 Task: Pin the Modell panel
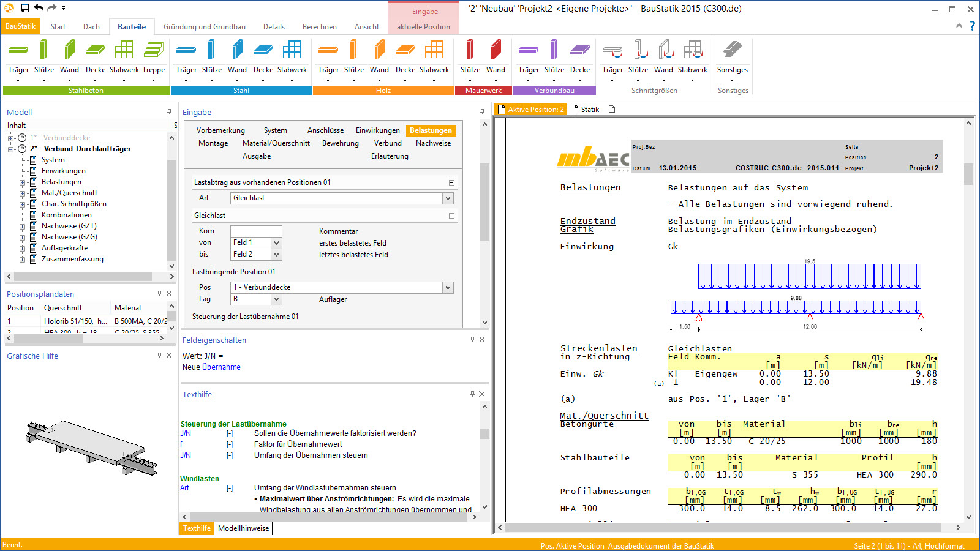pos(170,111)
